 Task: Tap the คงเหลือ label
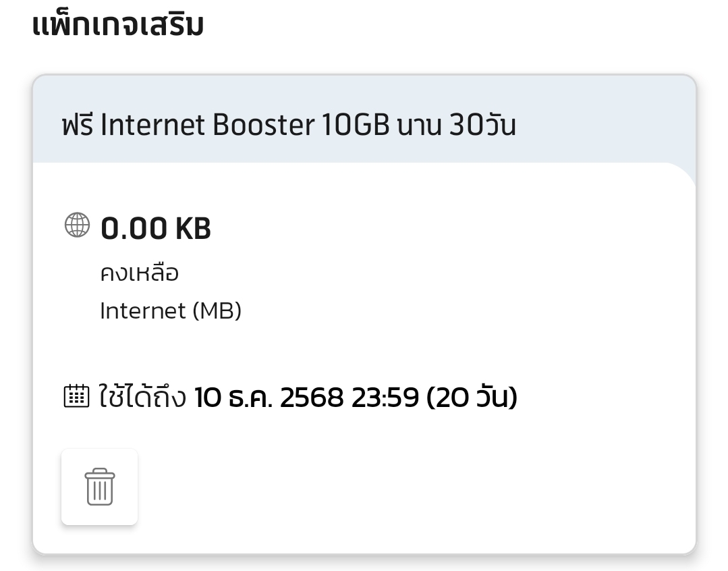(x=139, y=273)
